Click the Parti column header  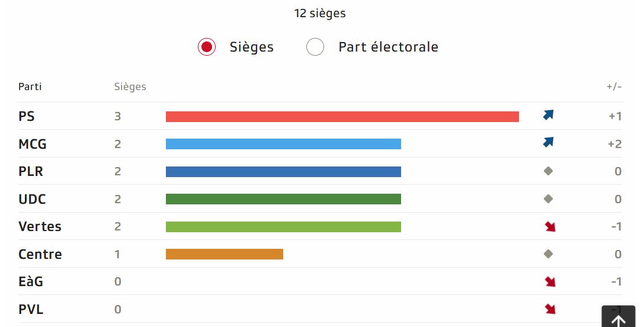click(30, 86)
